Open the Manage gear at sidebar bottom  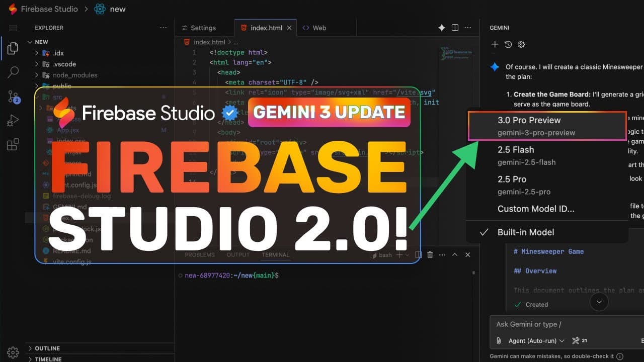click(13, 352)
